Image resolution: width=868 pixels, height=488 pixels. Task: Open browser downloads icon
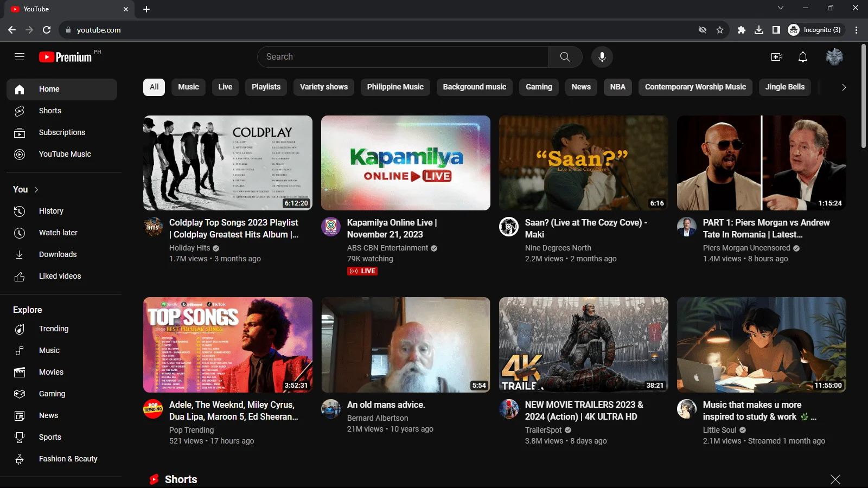[759, 30]
